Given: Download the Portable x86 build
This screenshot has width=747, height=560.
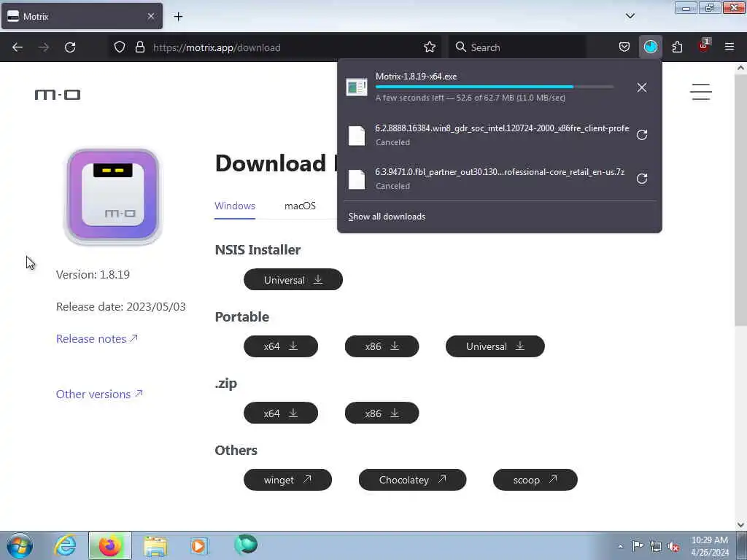Looking at the screenshot, I should 382,346.
